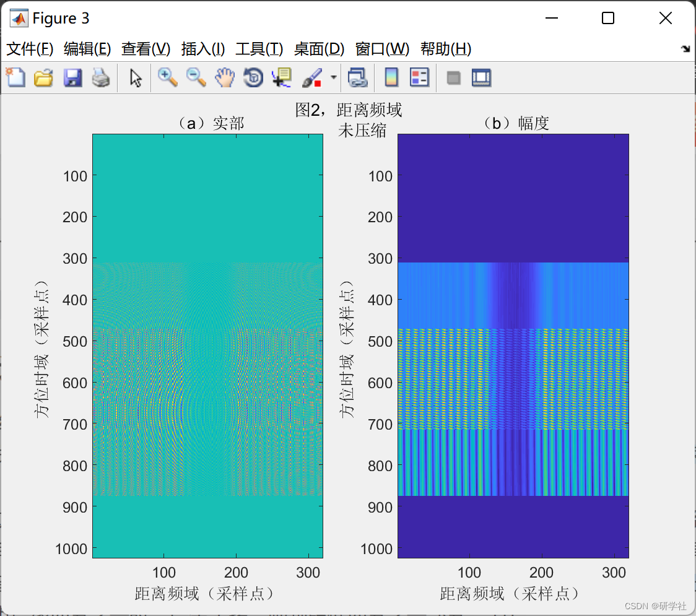Screen dimensions: 696x616
Task: Click the New Figure icon
Action: point(15,77)
